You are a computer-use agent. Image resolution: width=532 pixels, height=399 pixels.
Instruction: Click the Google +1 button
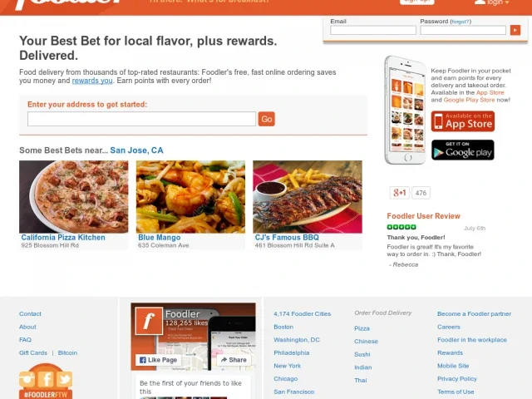click(x=399, y=193)
